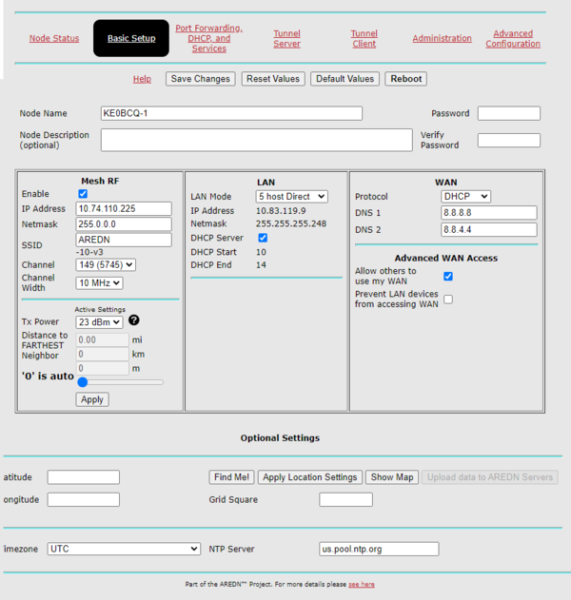
Task: Open the WAN Protocol DHCP dropdown
Action: pyautogui.click(x=466, y=196)
